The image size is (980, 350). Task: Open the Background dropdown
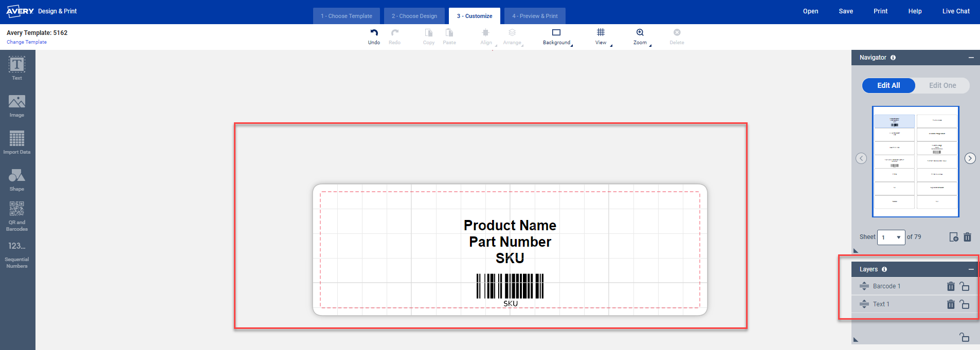(x=557, y=36)
